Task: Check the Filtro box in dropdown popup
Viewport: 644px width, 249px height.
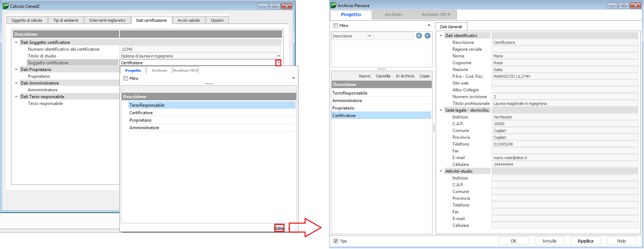Action: click(126, 78)
